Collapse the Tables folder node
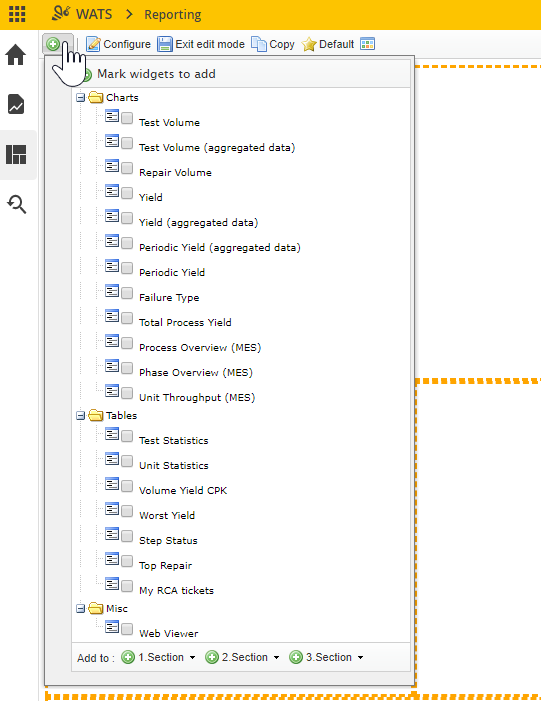 tap(80, 416)
